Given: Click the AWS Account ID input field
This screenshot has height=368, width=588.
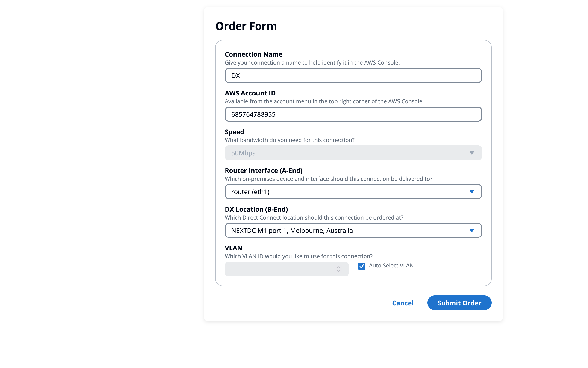Looking at the screenshot, I should 353,114.
